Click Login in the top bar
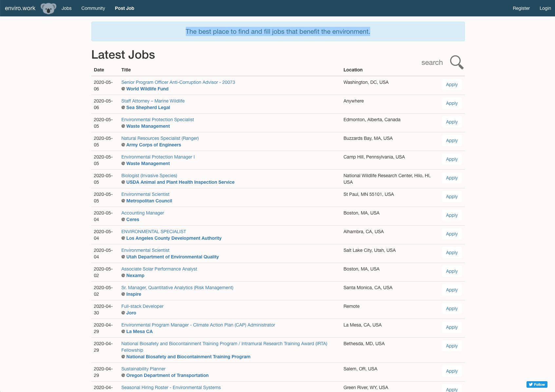This screenshot has width=555, height=392. tap(545, 8)
